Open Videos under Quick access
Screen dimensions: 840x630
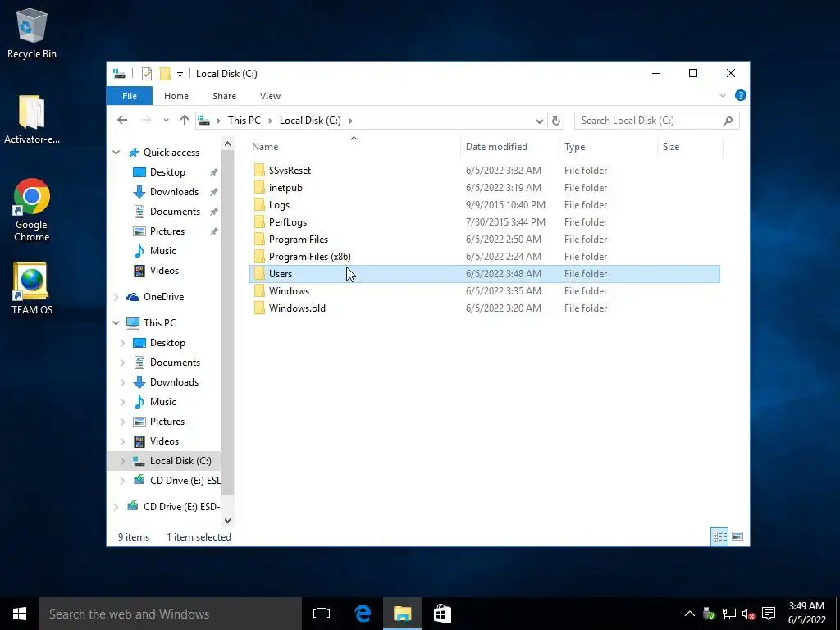[164, 271]
